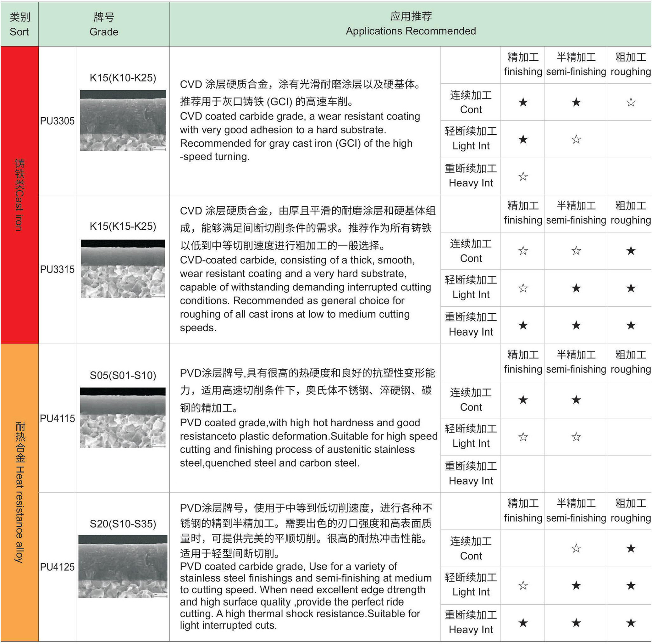Image resolution: width=652 pixels, height=644 pixels.
Task: Click the PU4115 Cont semi-finishing filled star
Action: click(576, 400)
